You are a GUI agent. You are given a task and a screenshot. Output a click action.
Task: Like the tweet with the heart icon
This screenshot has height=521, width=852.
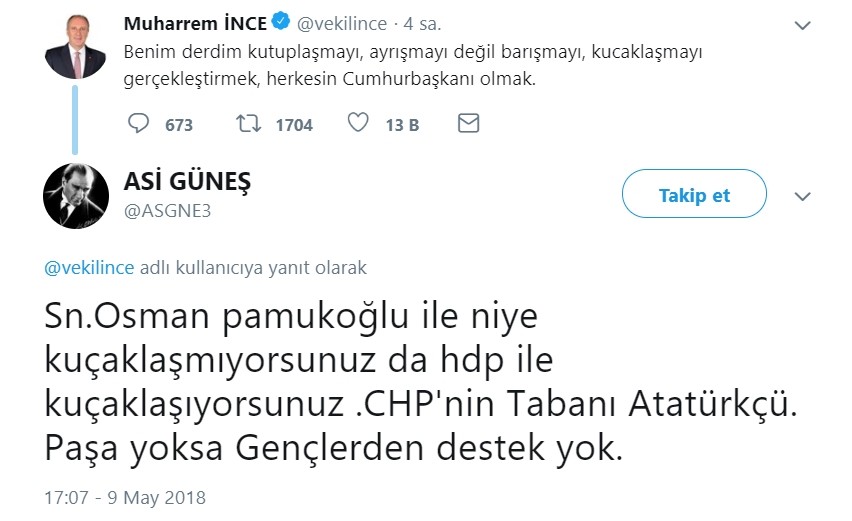[x=358, y=124]
